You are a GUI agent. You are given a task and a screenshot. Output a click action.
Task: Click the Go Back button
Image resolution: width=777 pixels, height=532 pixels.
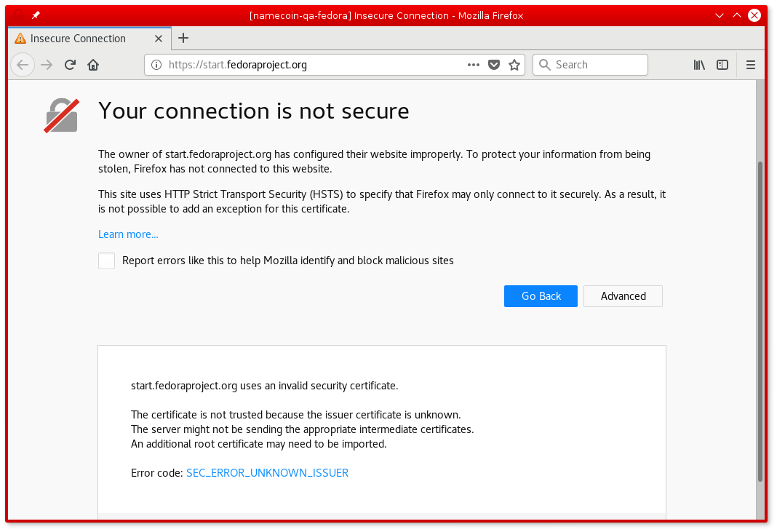[x=541, y=296]
